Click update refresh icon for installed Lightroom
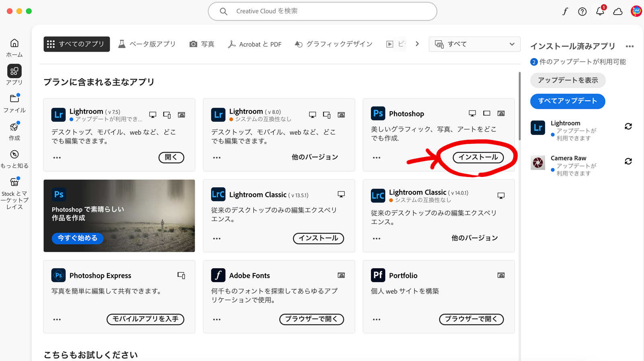The image size is (644, 361). point(628,127)
